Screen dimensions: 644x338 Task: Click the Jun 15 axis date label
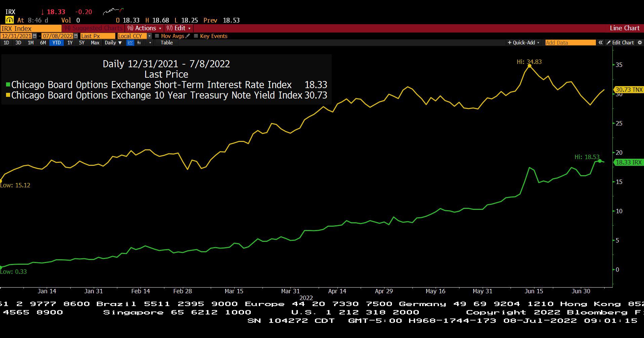click(x=534, y=291)
